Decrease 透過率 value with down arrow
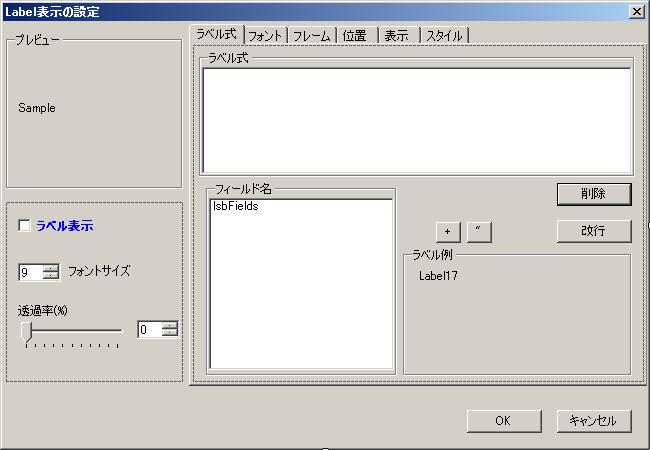This screenshot has height=450, width=650. click(x=170, y=333)
